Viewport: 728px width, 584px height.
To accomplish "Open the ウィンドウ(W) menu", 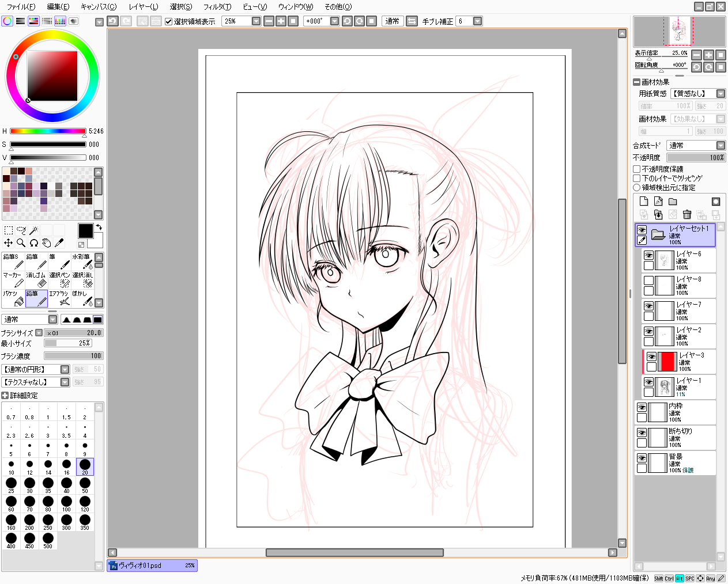I will point(295,6).
